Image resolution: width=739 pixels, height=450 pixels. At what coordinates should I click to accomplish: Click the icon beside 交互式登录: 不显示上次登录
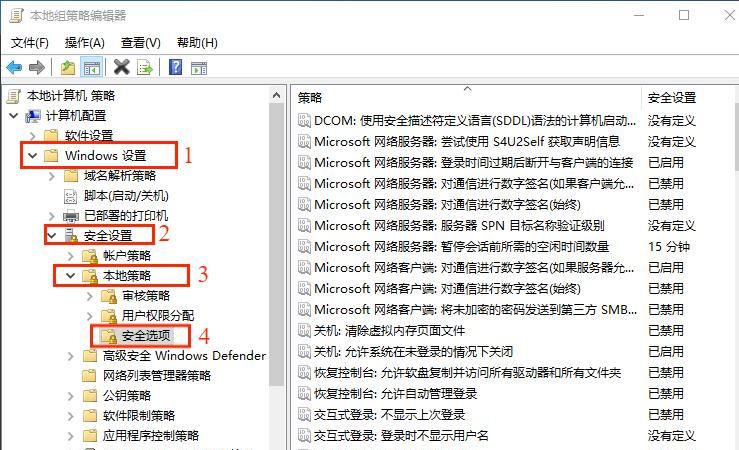pyautogui.click(x=304, y=415)
